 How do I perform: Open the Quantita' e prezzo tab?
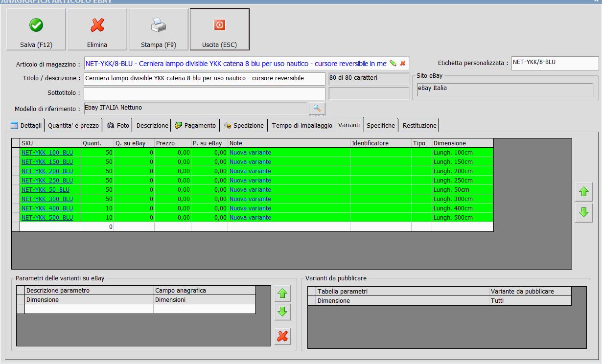pos(73,125)
